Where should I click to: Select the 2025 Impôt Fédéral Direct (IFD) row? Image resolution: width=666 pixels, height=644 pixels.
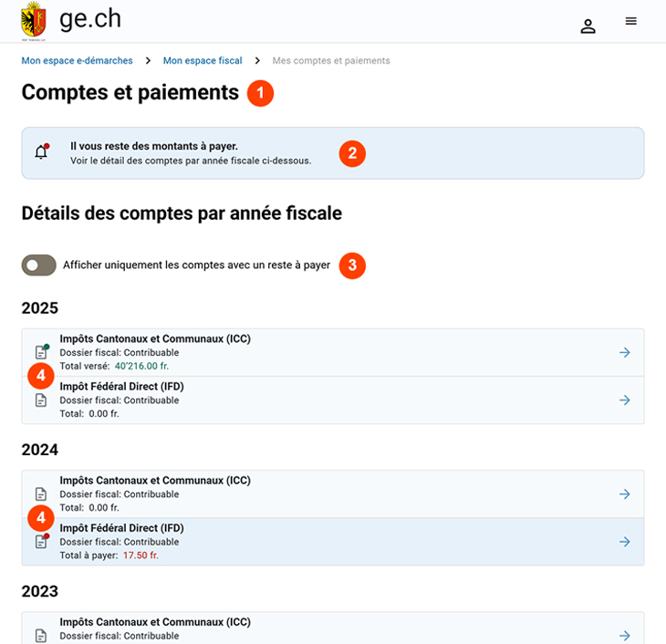point(333,400)
